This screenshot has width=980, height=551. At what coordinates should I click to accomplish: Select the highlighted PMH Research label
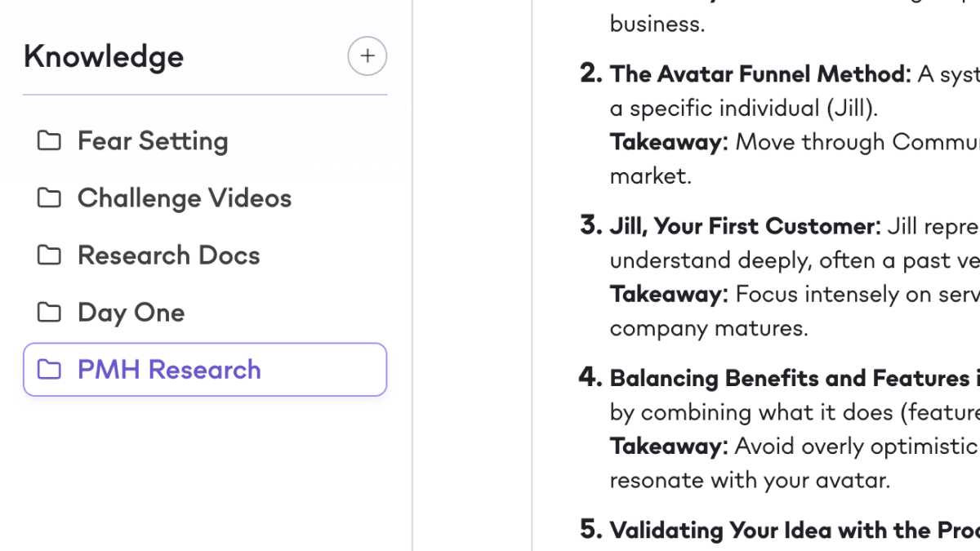pyautogui.click(x=169, y=370)
